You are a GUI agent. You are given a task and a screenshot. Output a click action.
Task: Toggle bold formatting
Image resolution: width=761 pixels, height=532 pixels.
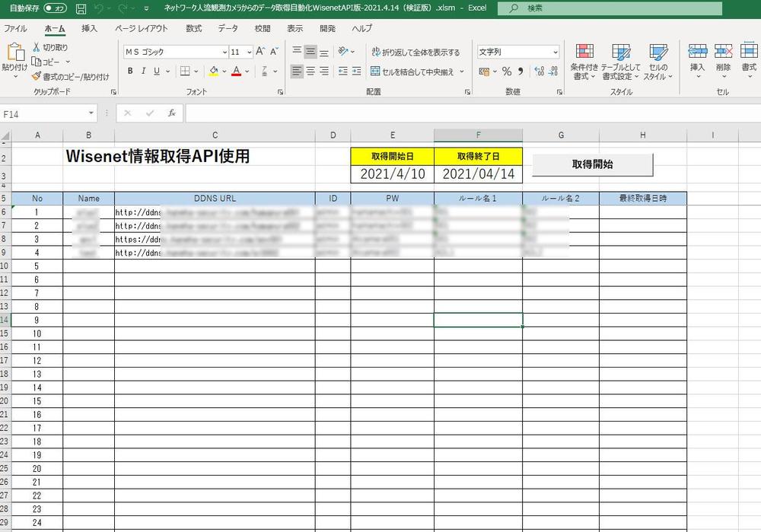coord(130,71)
